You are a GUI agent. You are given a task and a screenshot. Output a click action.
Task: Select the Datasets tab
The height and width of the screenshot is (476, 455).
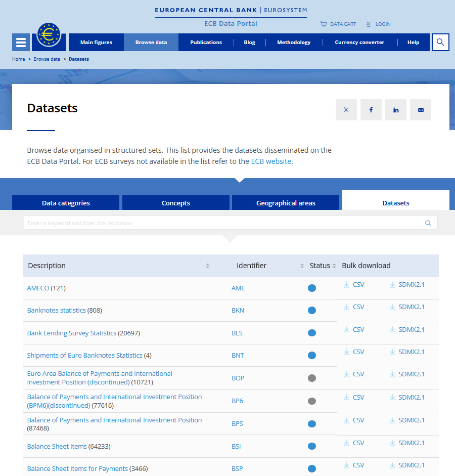point(396,201)
